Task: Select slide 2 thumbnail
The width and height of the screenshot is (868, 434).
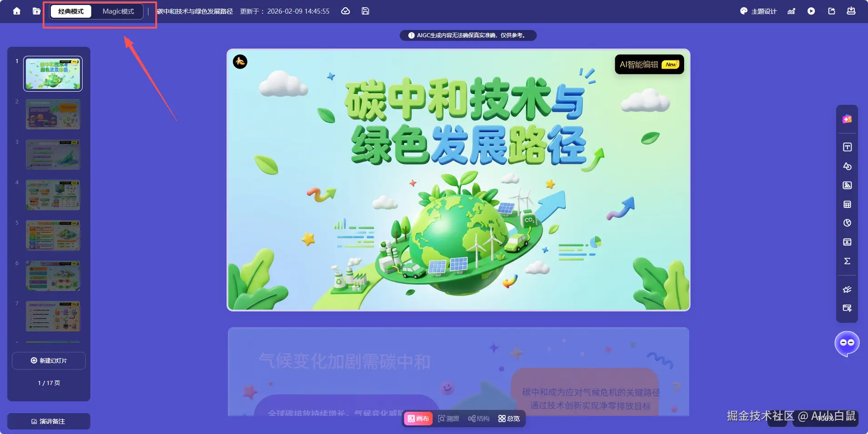Action: click(x=53, y=114)
